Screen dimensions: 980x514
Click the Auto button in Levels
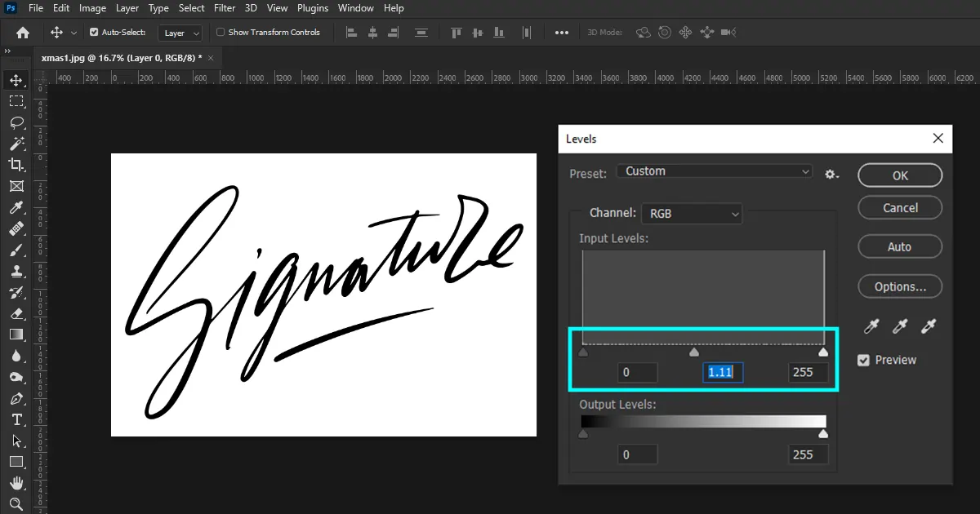click(899, 246)
